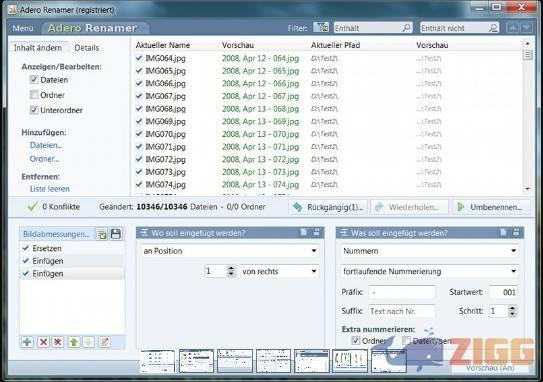Click the floppy disk save preset icon

pyautogui.click(x=116, y=234)
